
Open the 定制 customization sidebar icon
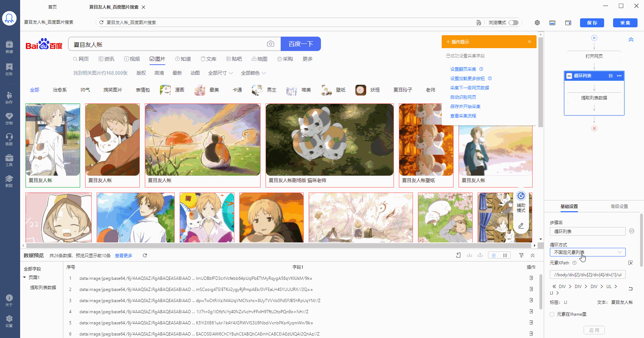tap(9, 119)
